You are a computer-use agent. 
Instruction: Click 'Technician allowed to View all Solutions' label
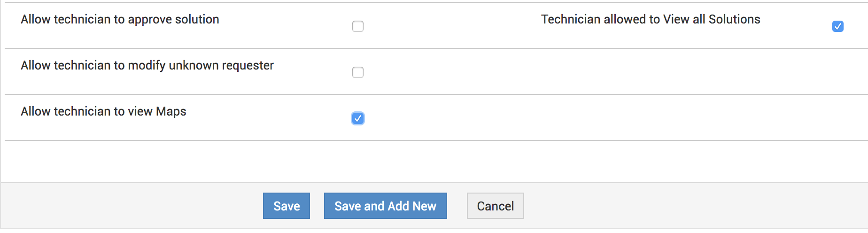(651, 19)
